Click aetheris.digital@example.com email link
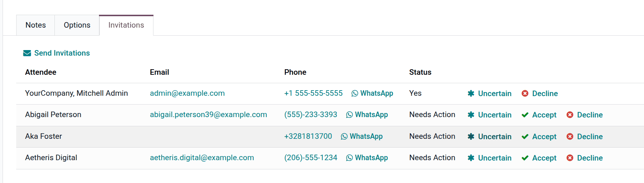Screen dimensions: 644x183 pyautogui.click(x=202, y=158)
